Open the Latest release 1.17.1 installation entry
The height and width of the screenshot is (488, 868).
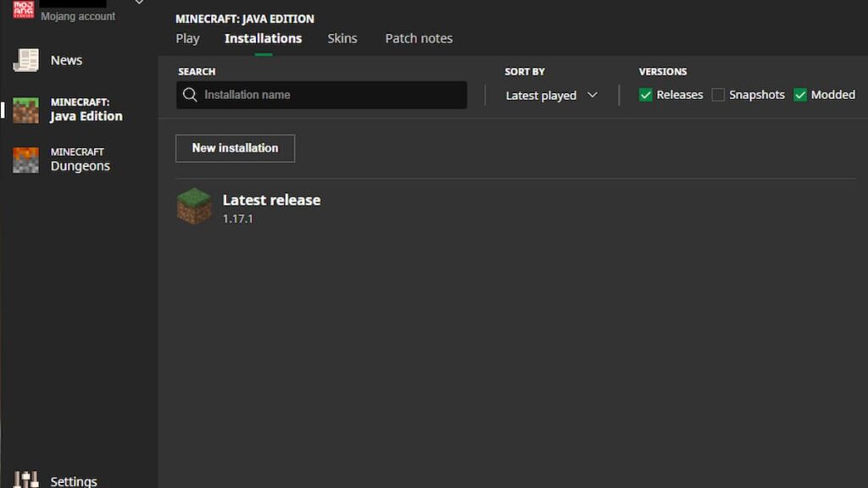(270, 208)
